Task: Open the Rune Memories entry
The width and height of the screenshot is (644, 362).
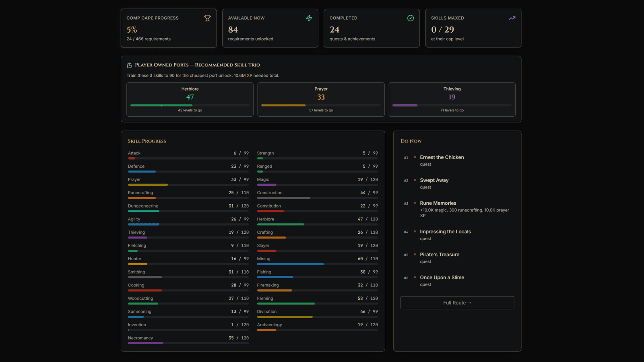Action: [x=457, y=209]
